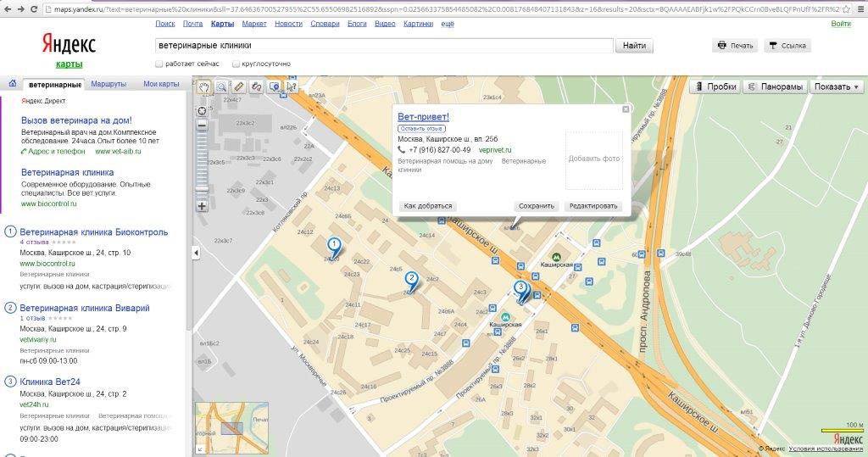Open Новости from top menu
The height and width of the screenshot is (457, 868).
coord(288,24)
